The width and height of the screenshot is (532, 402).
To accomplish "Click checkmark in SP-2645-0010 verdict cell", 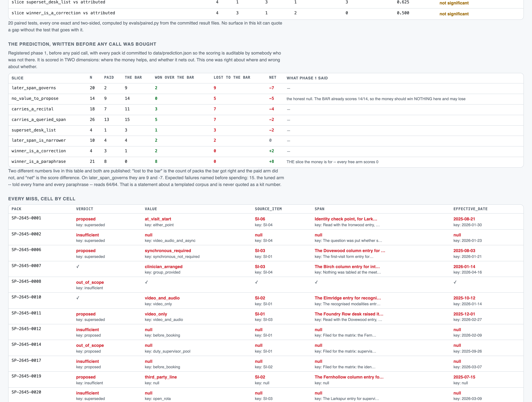I will pyautogui.click(x=78, y=298).
